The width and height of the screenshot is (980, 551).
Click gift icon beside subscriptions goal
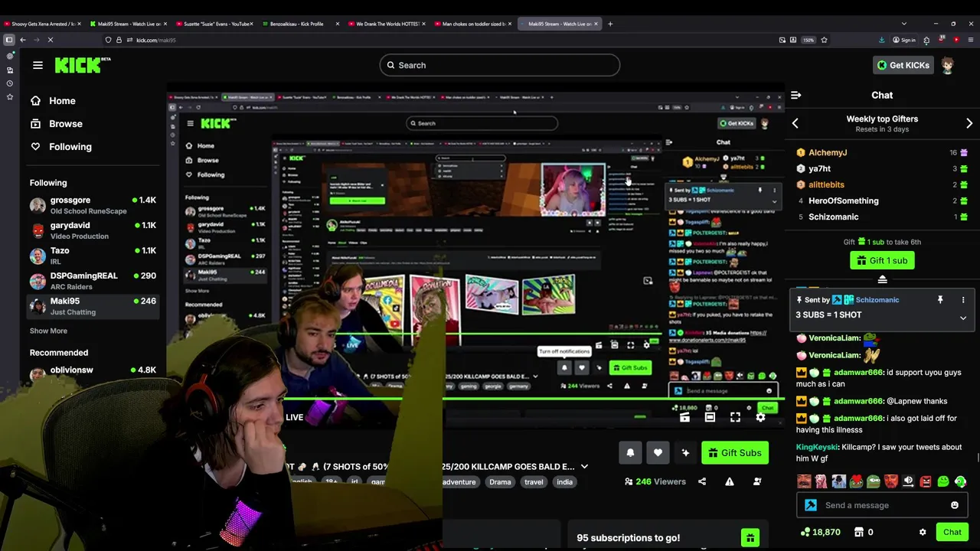(x=750, y=538)
